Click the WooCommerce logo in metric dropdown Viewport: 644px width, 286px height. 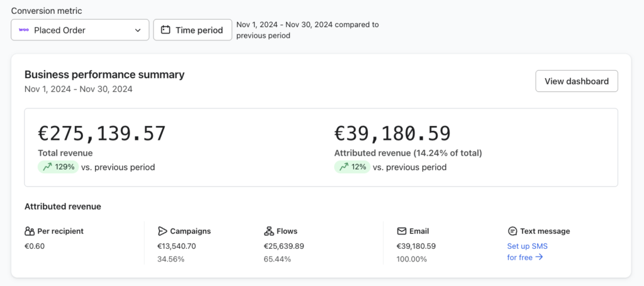click(x=24, y=30)
